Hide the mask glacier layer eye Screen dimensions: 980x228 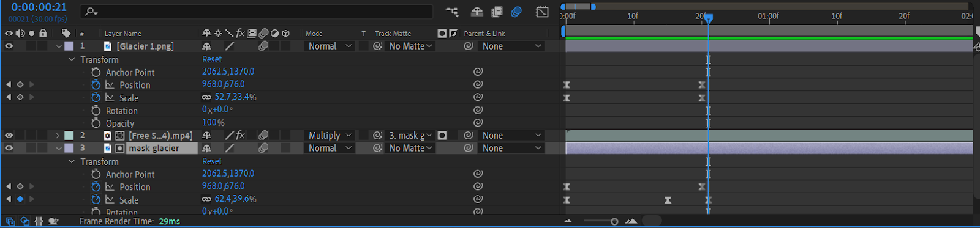click(x=9, y=148)
